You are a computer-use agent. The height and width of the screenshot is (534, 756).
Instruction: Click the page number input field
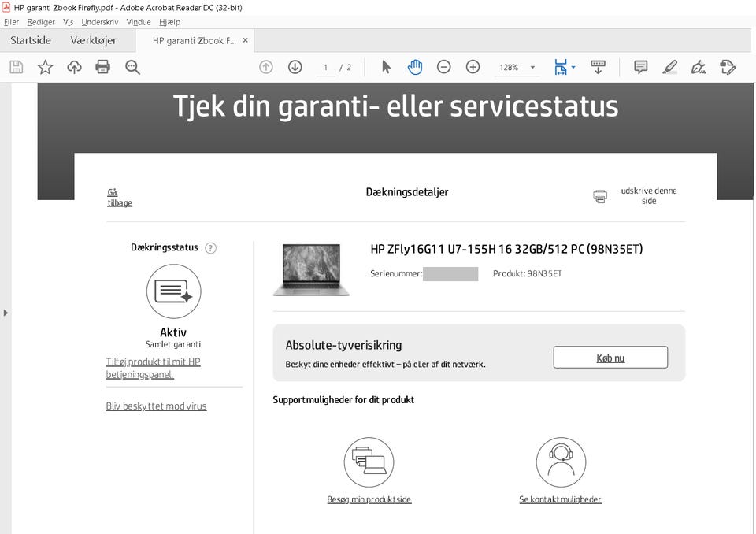tap(326, 68)
